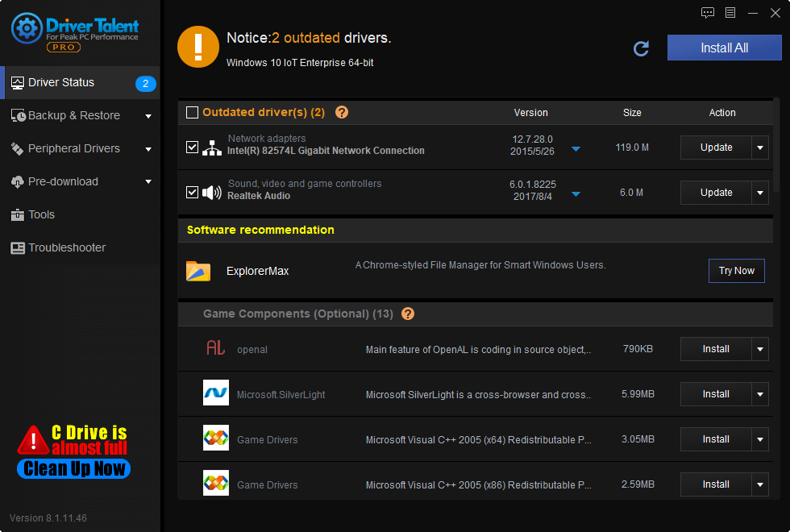This screenshot has width=790, height=532.
Task: Click the help icon beside Outdated driver(s)
Action: click(x=342, y=113)
